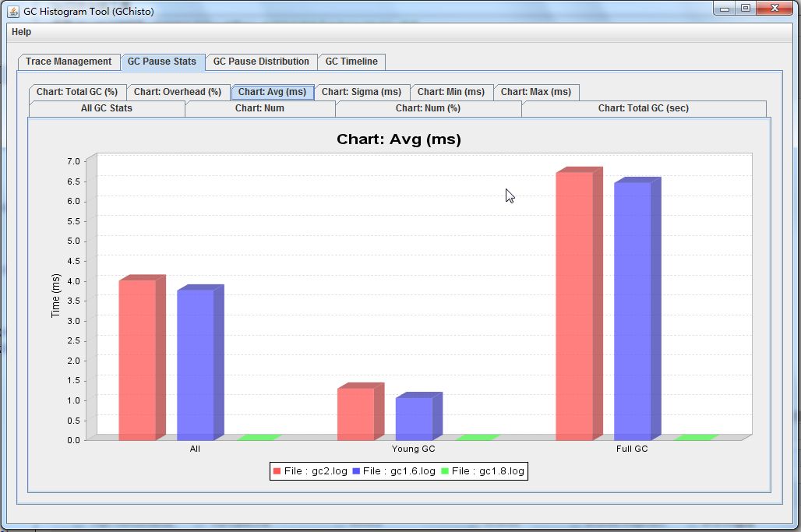Switch to Trace Management tab
The height and width of the screenshot is (532, 801).
69,62
